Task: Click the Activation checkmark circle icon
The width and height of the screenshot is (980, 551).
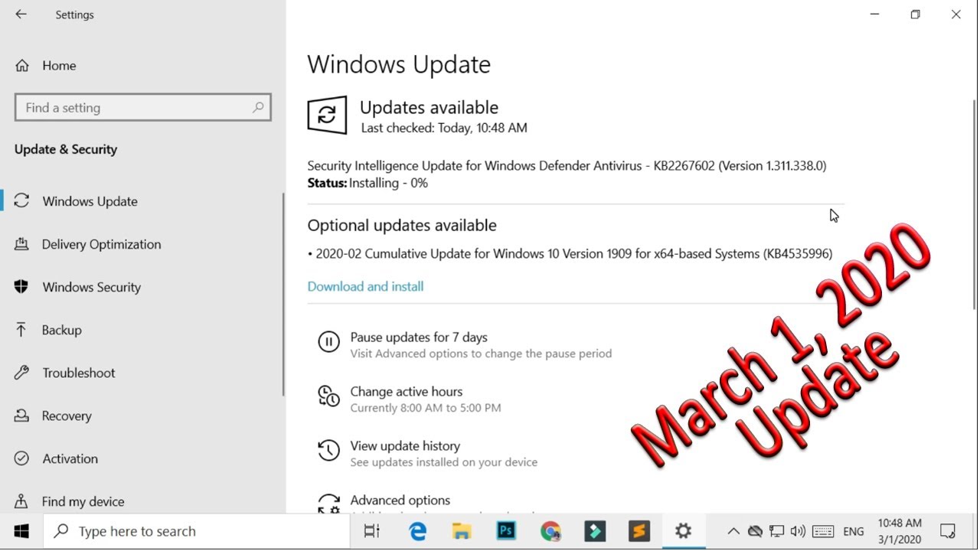Action: 21,458
